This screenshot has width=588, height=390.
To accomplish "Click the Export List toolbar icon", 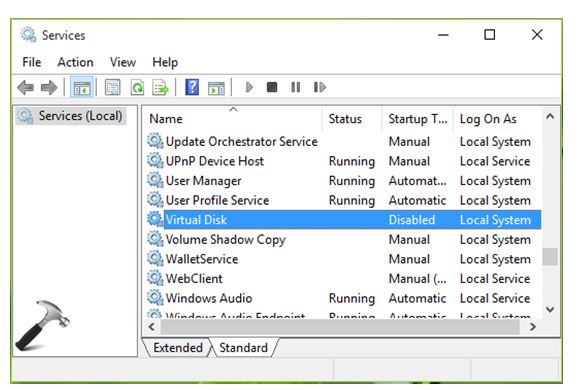I will [x=160, y=88].
